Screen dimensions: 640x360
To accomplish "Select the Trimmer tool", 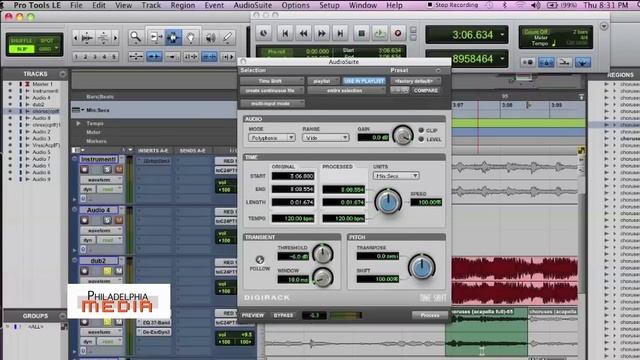I will pyautogui.click(x=155, y=38).
